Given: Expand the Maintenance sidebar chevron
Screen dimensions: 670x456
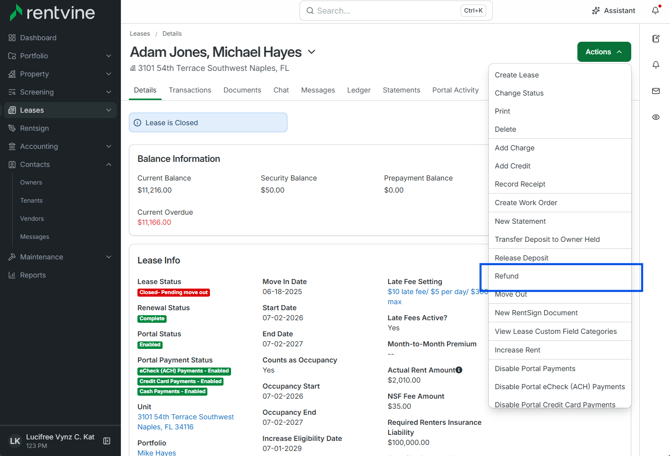Looking at the screenshot, I should (109, 257).
